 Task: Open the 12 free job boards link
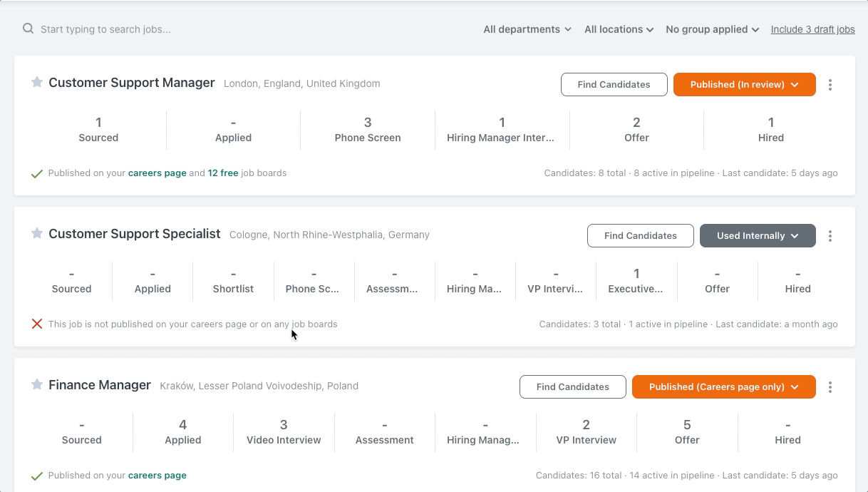click(223, 173)
